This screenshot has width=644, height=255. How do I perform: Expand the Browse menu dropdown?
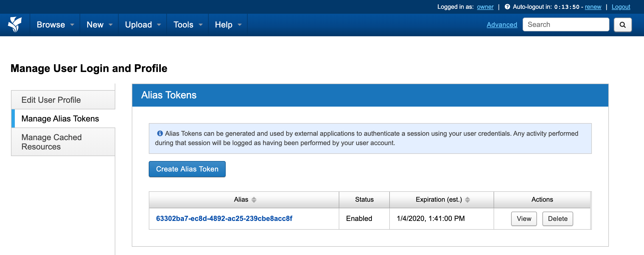pos(55,25)
